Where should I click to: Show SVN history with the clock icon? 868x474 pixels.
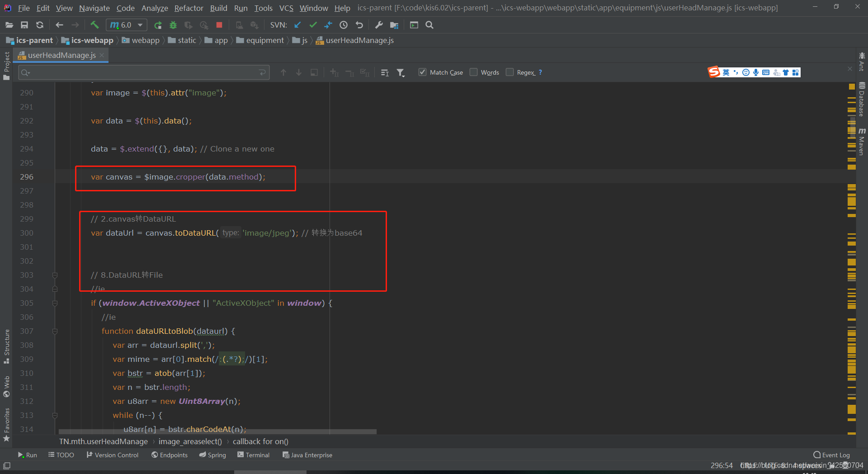pos(344,25)
